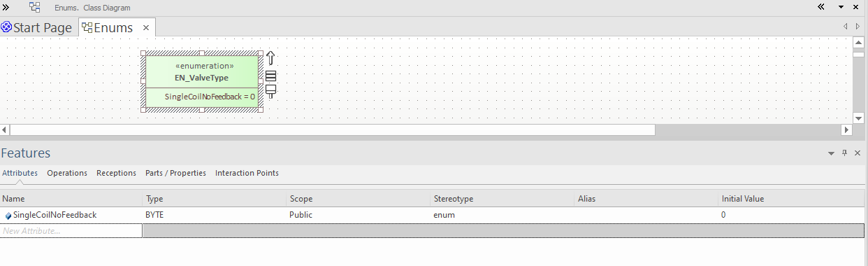Click the vertical scrollbar down arrow
This screenshot has width=868, height=266.
click(x=859, y=118)
